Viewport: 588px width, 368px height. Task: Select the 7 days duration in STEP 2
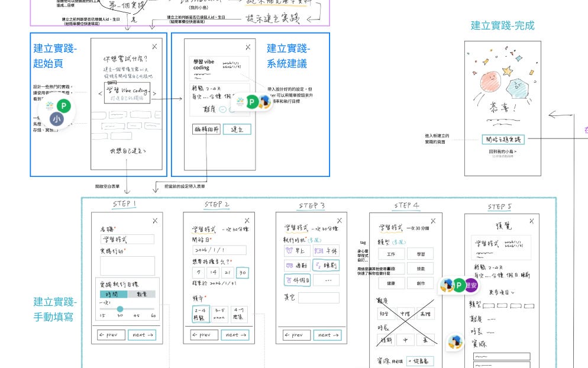198,272
